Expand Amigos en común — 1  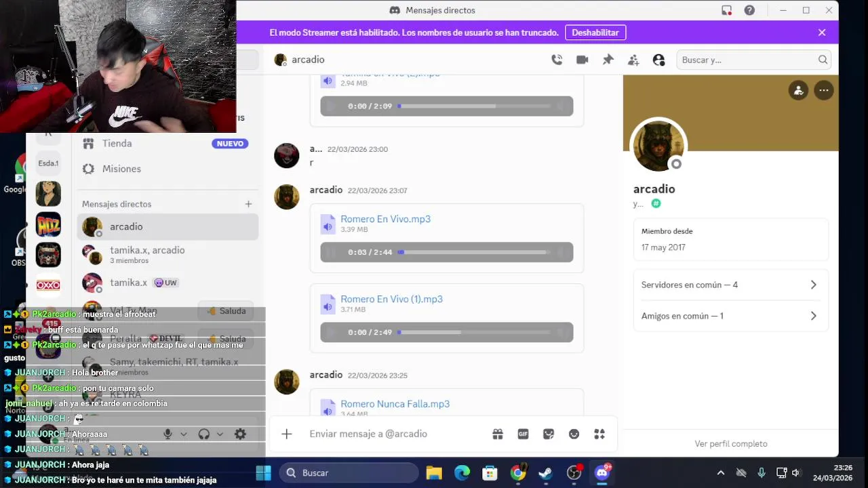(x=730, y=316)
